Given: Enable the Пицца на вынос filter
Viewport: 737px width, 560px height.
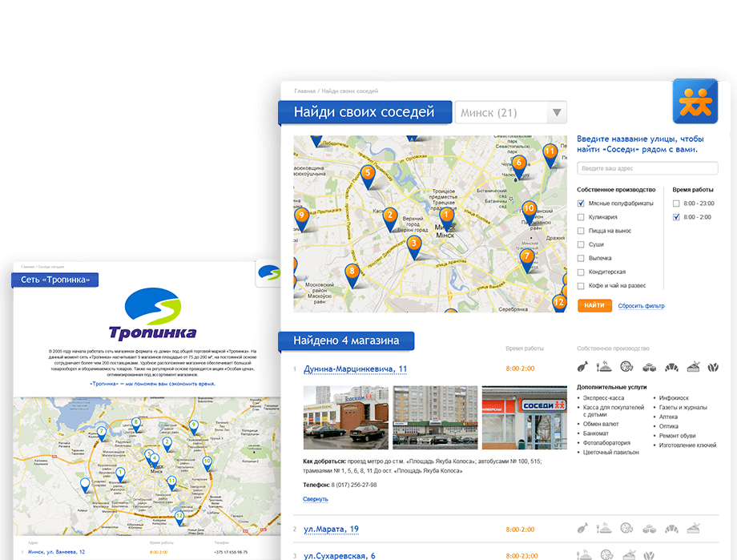Looking at the screenshot, I should click(x=581, y=231).
